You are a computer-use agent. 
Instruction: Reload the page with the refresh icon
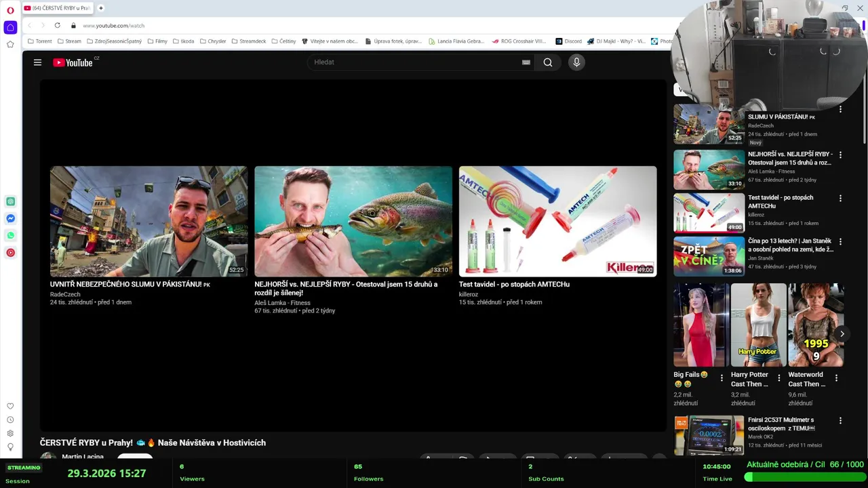(57, 25)
